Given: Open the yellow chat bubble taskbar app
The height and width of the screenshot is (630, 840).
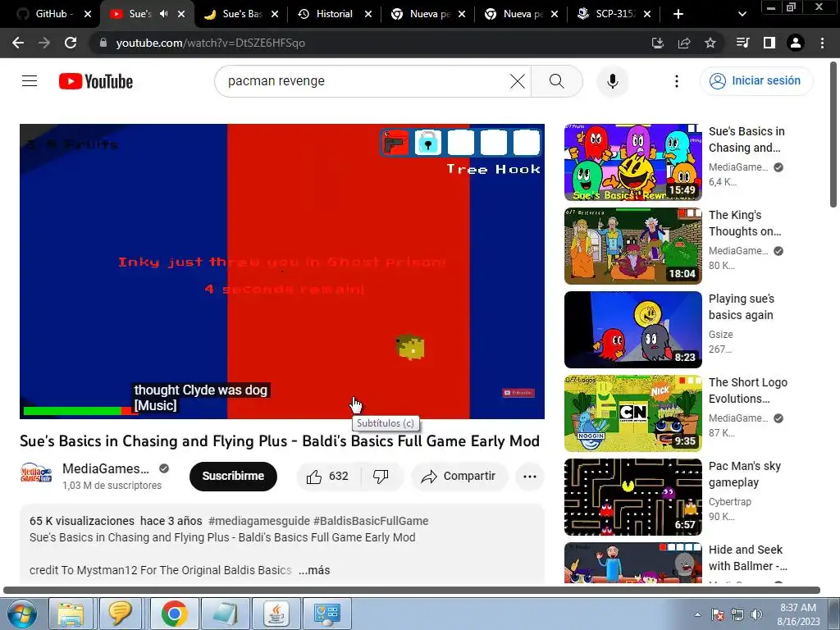Looking at the screenshot, I should [120, 614].
